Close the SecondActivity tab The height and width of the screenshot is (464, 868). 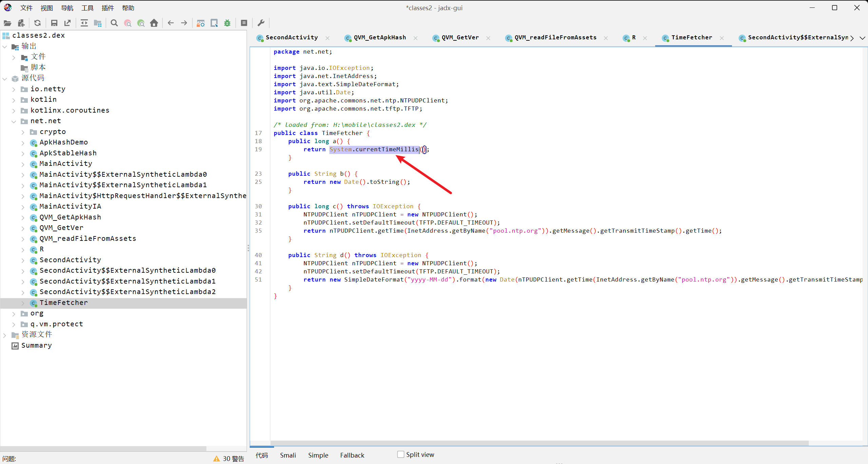pos(327,38)
